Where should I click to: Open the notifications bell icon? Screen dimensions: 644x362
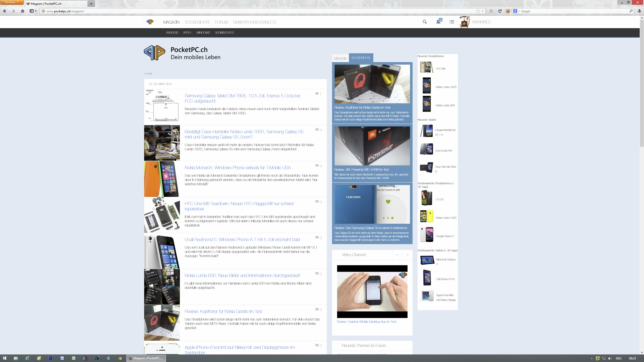438,22
